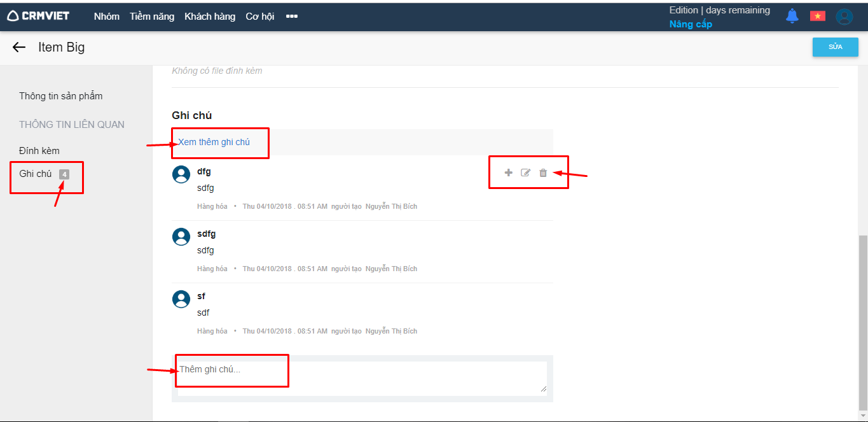Screen dimensions: 868x422
Task: Open the Khách hàng menu
Action: click(x=210, y=17)
